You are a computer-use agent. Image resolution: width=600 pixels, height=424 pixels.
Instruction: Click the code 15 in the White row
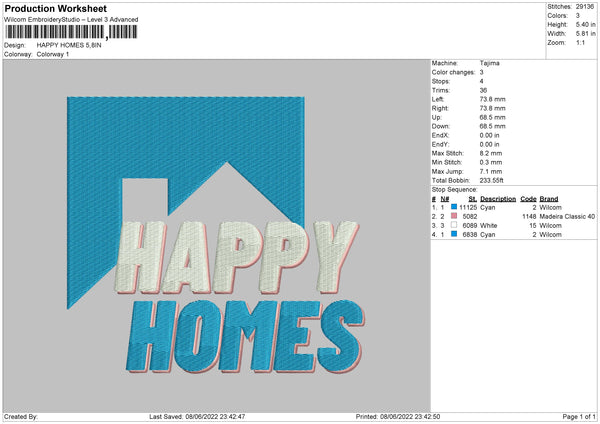[533, 225]
